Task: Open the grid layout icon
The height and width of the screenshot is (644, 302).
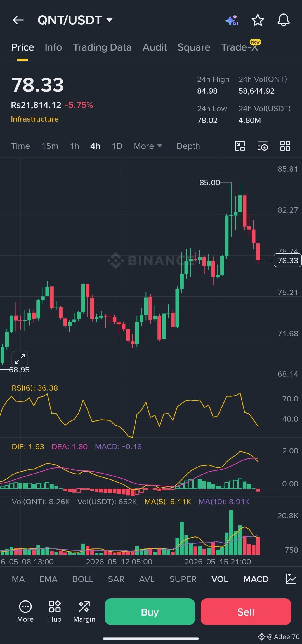Action: (285, 146)
